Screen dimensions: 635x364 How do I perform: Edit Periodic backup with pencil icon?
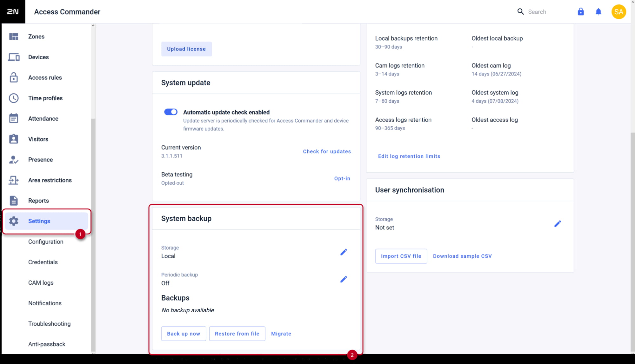[344, 279]
